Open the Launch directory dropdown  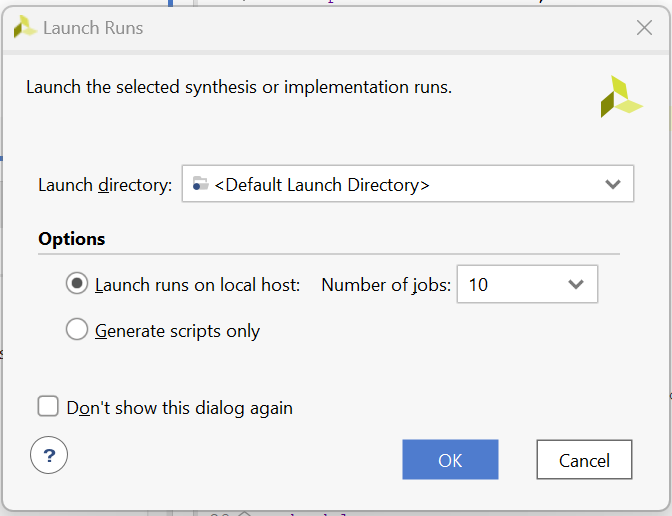(x=408, y=183)
